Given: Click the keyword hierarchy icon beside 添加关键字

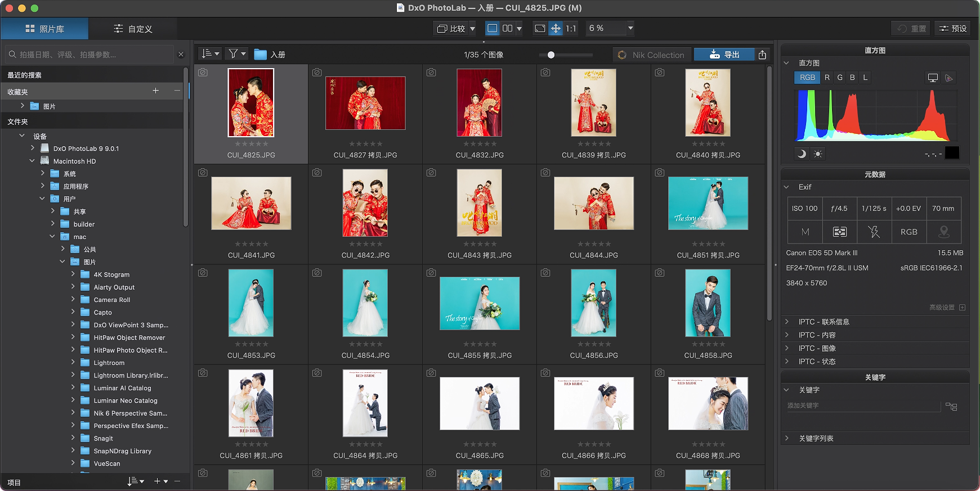Looking at the screenshot, I should click(x=951, y=406).
